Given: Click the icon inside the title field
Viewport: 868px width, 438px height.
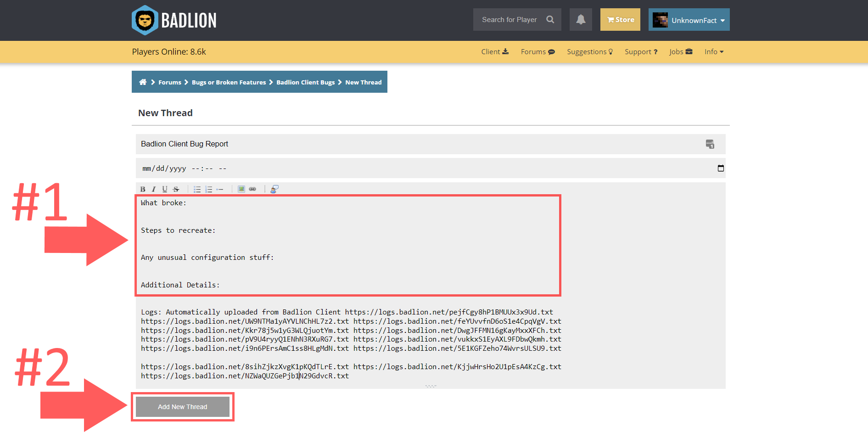Looking at the screenshot, I should coord(710,144).
